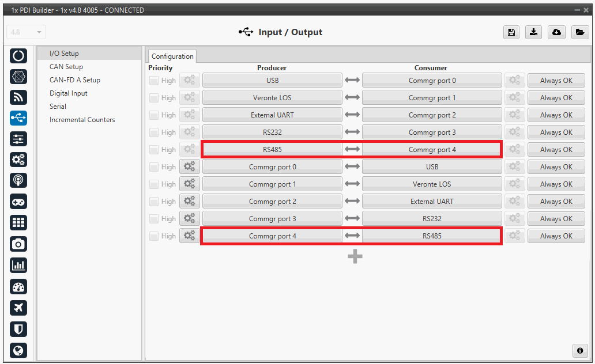
Task: Open the camera sidebar section
Action: point(18,244)
